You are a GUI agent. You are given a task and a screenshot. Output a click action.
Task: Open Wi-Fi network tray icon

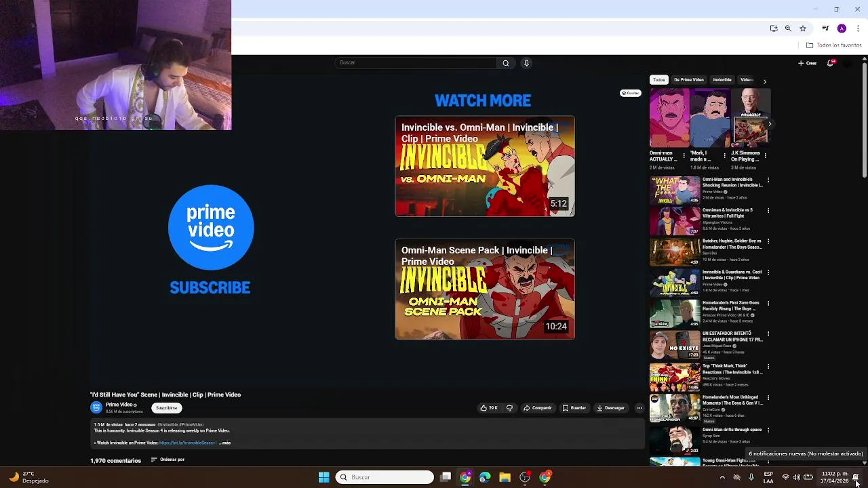tap(785, 477)
